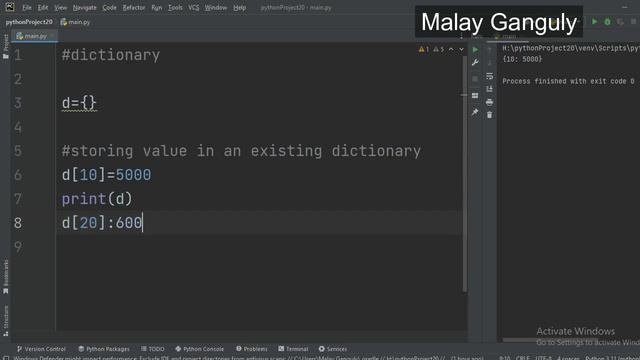This screenshot has width=640, height=360.
Task: Click the d[10]=5000 code line
Action: [106, 175]
